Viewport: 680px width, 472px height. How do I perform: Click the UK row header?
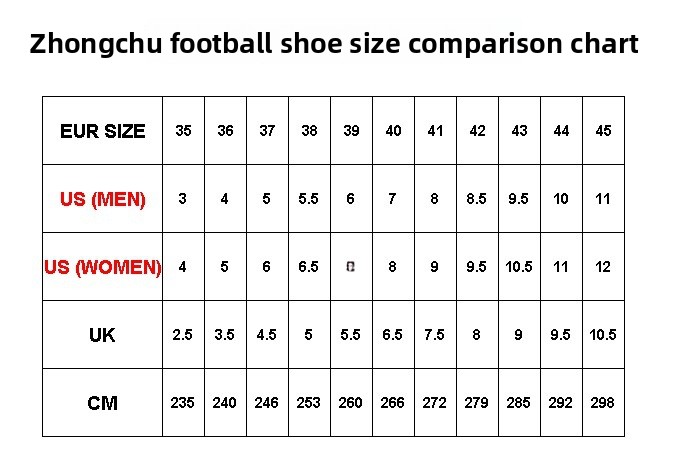click(102, 335)
